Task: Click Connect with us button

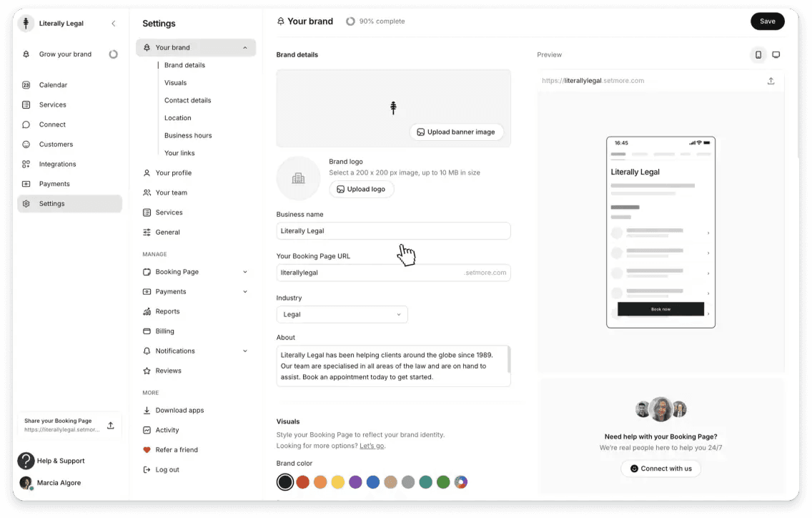Action: tap(660, 469)
